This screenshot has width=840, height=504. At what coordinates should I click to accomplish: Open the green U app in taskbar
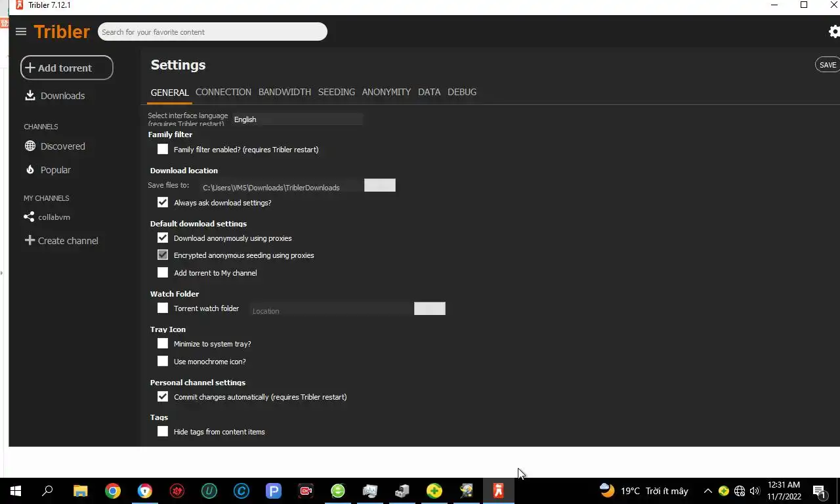tap(209, 491)
